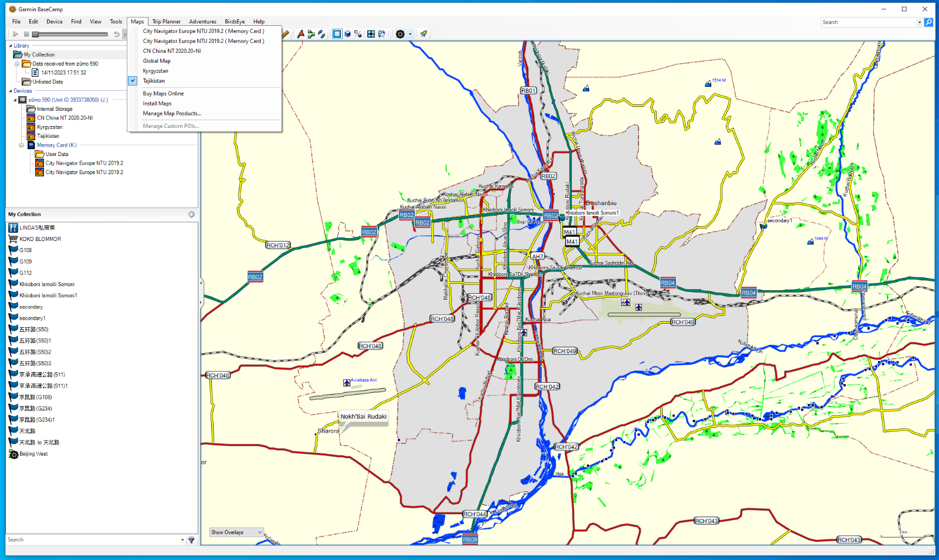Select the 'secondary1' list item
The height and width of the screenshot is (560, 939).
click(x=27, y=318)
